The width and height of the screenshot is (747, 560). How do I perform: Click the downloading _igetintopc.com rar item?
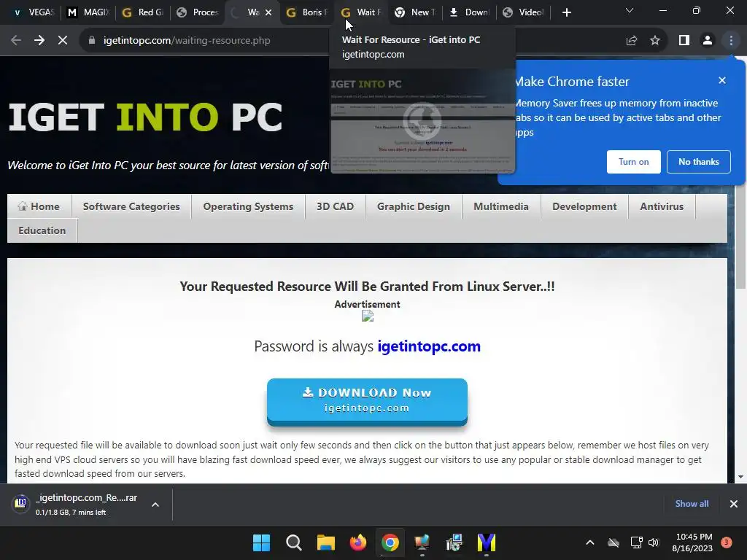click(86, 504)
